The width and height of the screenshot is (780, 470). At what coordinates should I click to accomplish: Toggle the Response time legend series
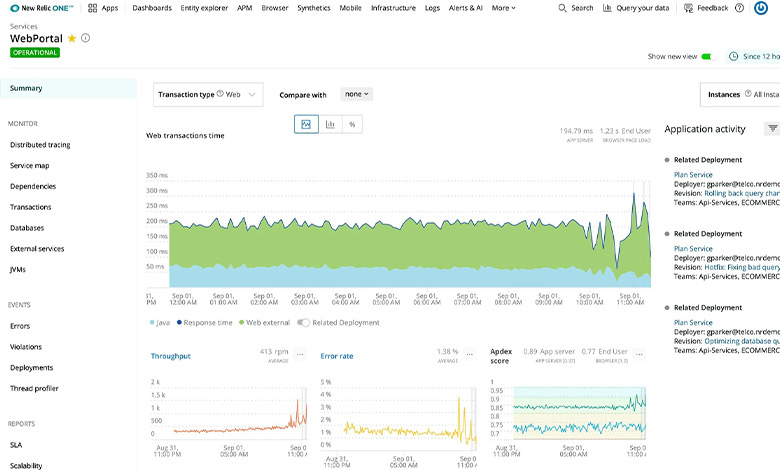[x=204, y=323]
